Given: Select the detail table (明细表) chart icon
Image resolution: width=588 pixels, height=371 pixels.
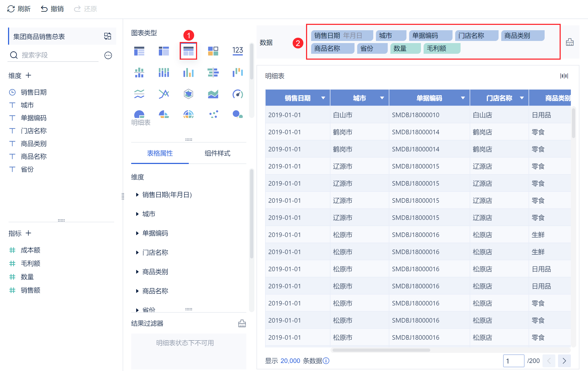Looking at the screenshot, I should [x=189, y=51].
